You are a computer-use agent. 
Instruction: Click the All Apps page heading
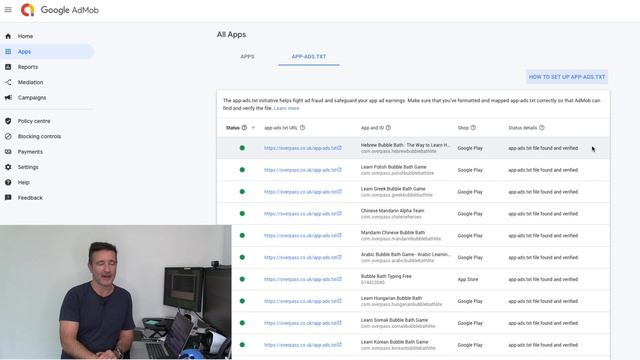point(231,34)
